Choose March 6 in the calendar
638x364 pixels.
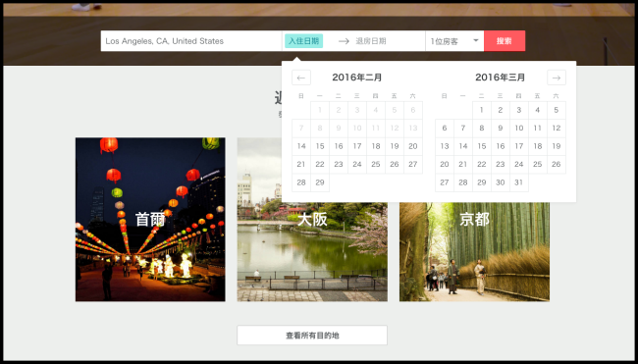445,129
